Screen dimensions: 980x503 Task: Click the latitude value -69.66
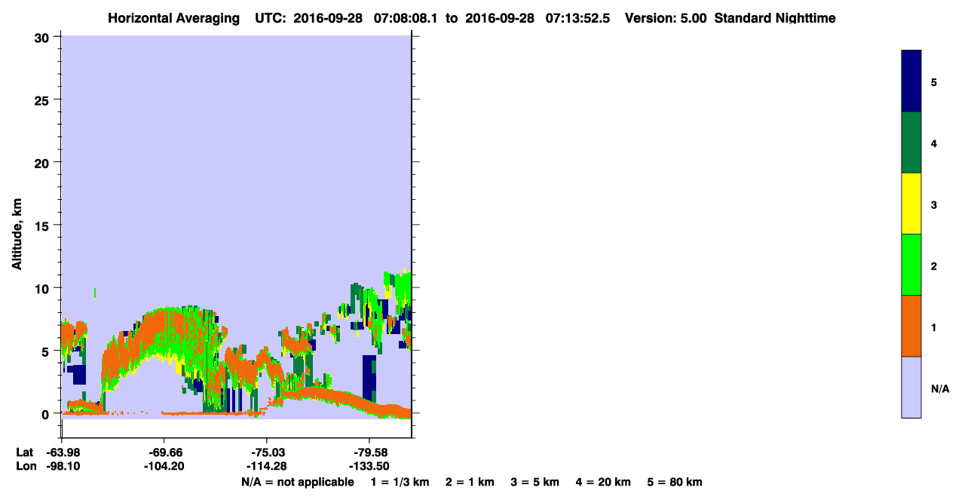pyautogui.click(x=164, y=452)
